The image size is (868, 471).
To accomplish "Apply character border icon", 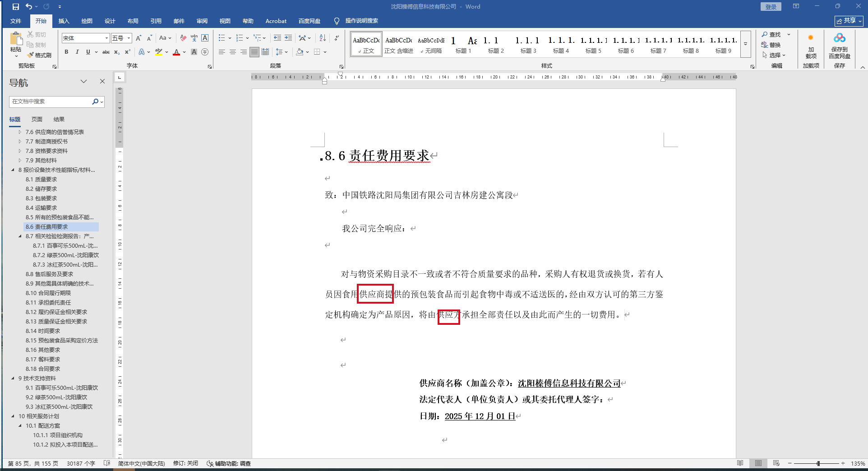I will pyautogui.click(x=205, y=38).
